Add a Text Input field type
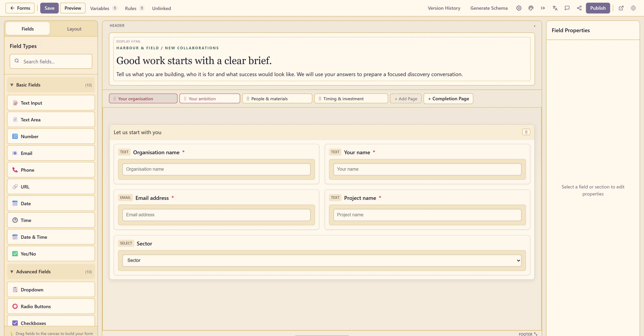Screen dimensions: 644x336 click(x=51, y=103)
